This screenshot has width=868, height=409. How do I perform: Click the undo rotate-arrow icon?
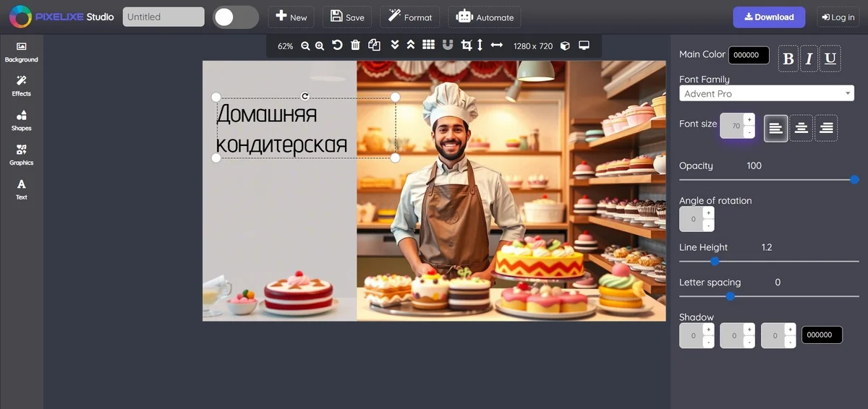[337, 46]
